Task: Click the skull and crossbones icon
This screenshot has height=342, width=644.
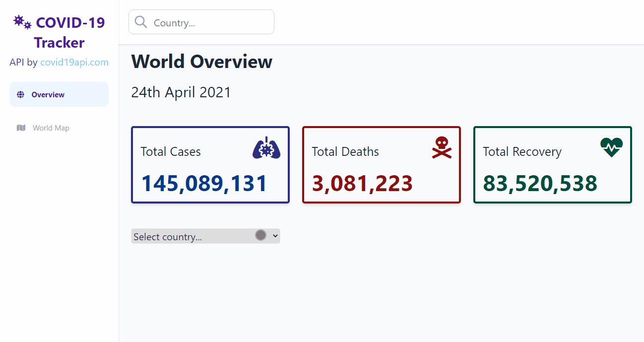Action: pos(442,148)
